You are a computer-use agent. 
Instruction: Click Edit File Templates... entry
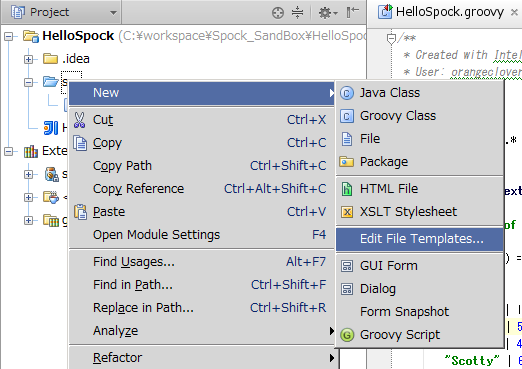pyautogui.click(x=419, y=239)
